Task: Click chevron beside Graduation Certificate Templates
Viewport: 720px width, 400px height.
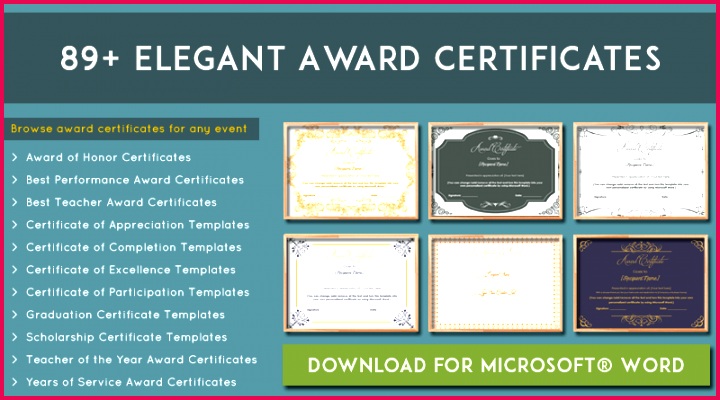Action: click(x=15, y=315)
